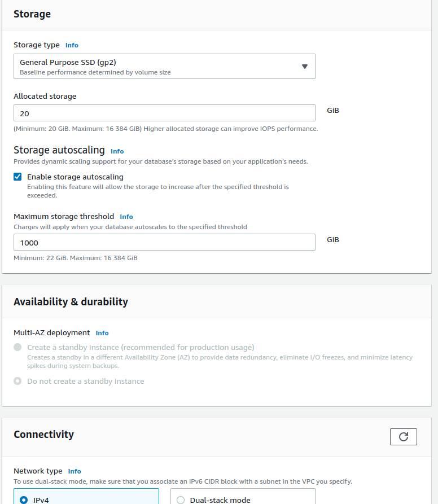Click the Allocated storage input field
This screenshot has height=504, width=438.
[x=164, y=113]
